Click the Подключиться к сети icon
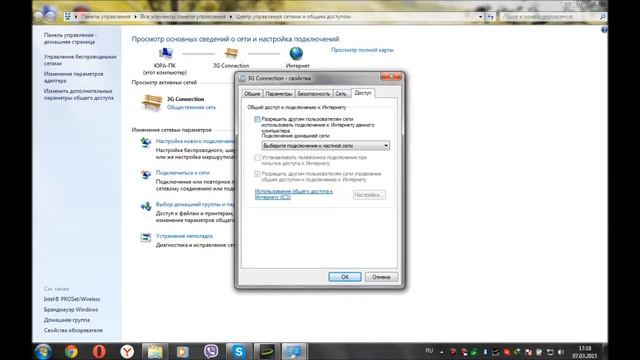Viewport: 640px width, 360px height. point(146,174)
